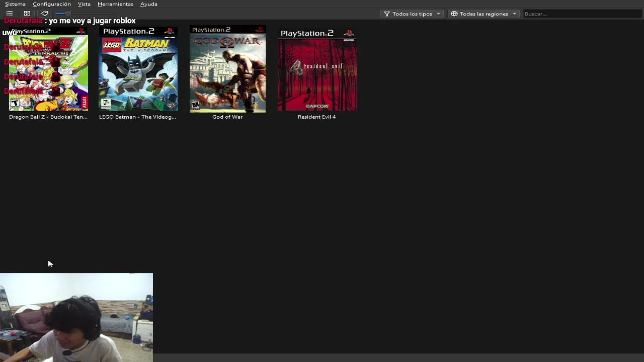The image size is (644, 362).
Task: Open the Ayuda menu
Action: pyautogui.click(x=149, y=4)
